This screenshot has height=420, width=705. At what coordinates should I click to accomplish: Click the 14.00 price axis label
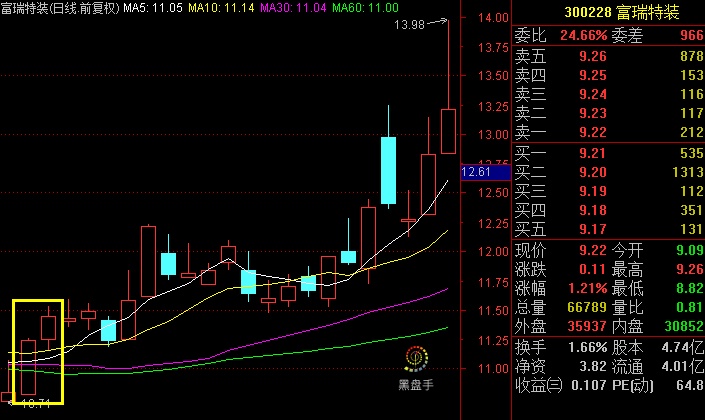tap(493, 18)
